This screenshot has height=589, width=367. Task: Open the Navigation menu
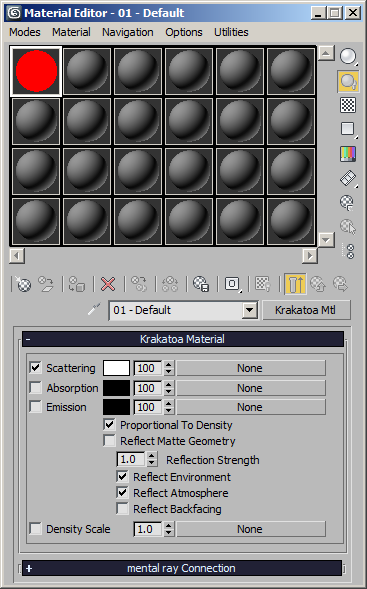[128, 32]
